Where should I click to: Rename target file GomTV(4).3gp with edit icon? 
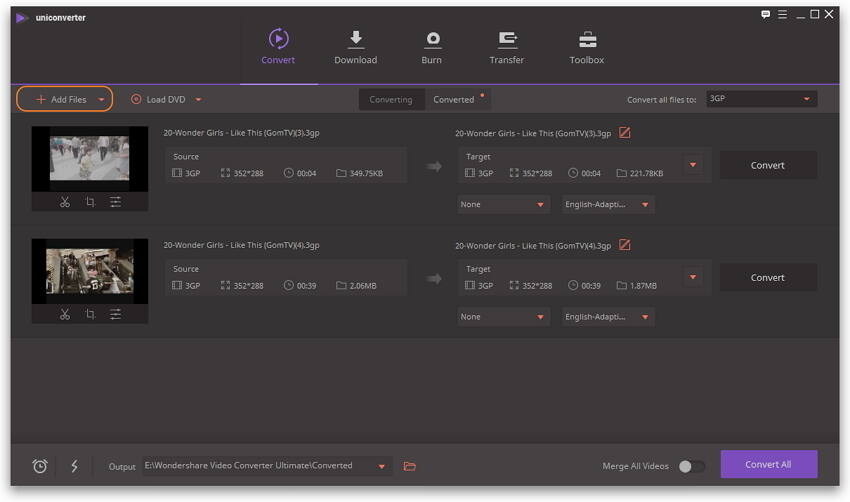pyautogui.click(x=624, y=245)
